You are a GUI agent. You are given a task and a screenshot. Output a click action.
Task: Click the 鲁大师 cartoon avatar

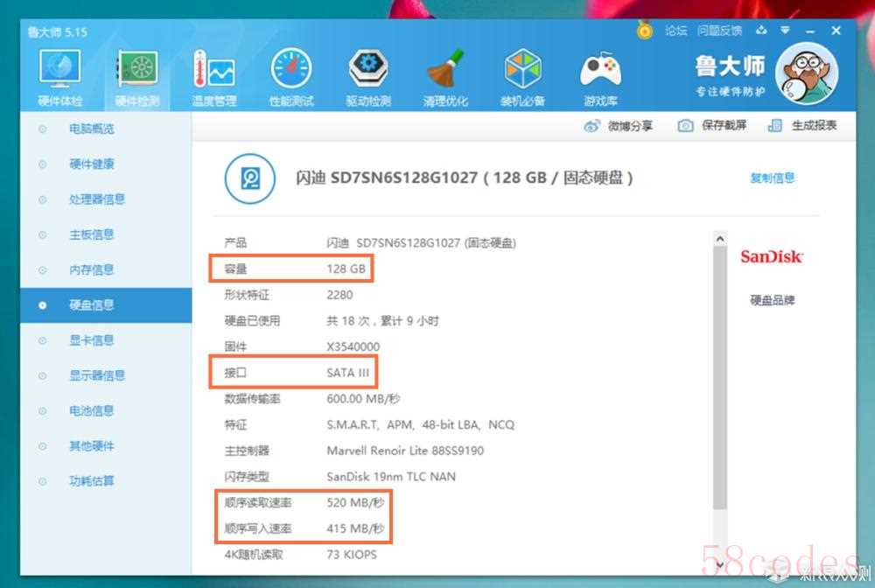point(807,73)
